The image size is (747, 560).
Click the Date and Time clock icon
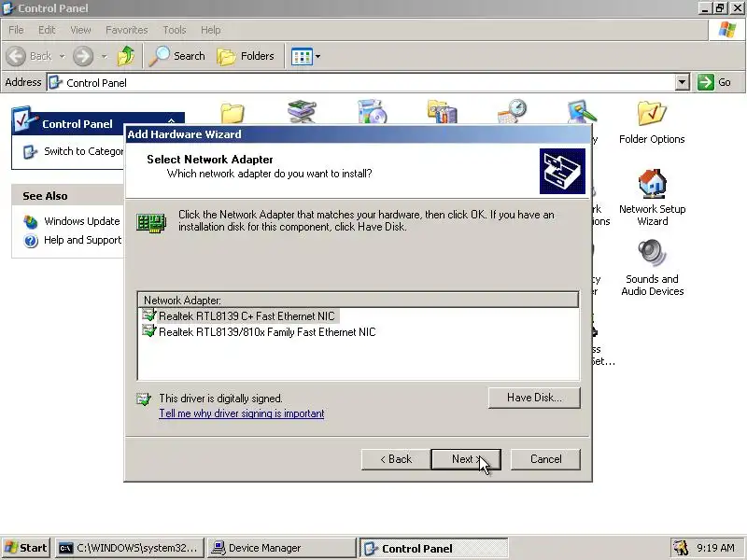[512, 111]
